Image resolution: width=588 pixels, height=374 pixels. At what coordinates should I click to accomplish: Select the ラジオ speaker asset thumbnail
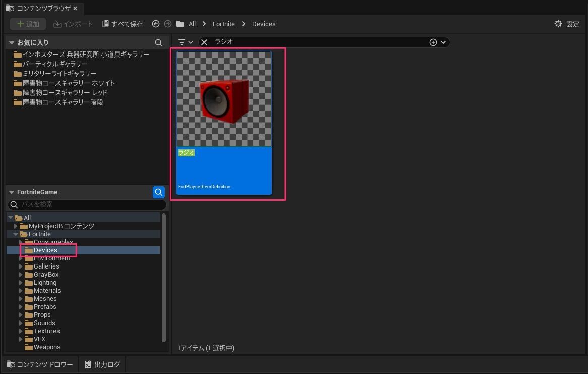pyautogui.click(x=224, y=99)
